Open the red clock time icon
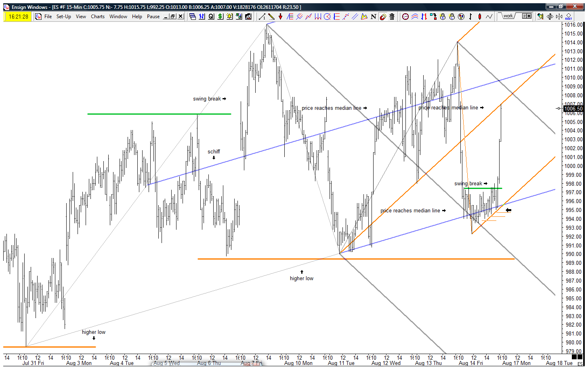 tap(405, 17)
